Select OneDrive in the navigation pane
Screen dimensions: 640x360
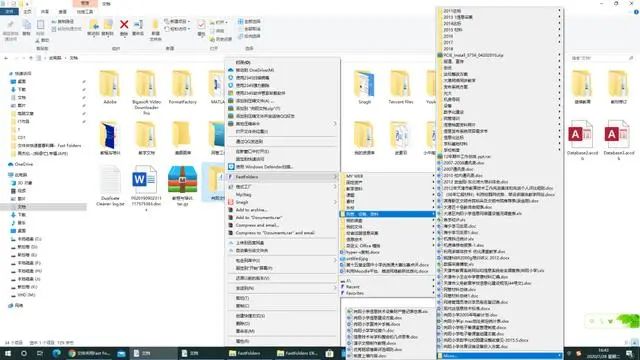(24, 164)
